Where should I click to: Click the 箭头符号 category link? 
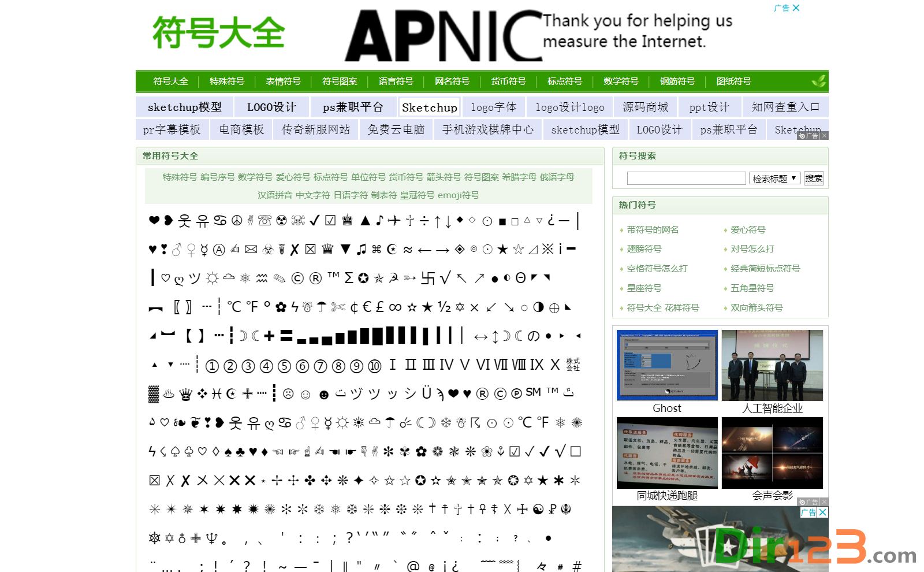pos(444,177)
